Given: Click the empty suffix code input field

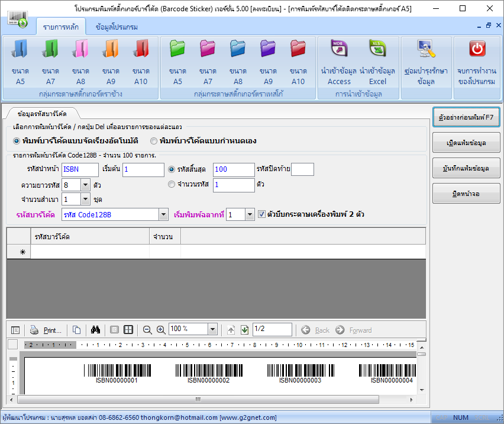Looking at the screenshot, I should [x=302, y=169].
